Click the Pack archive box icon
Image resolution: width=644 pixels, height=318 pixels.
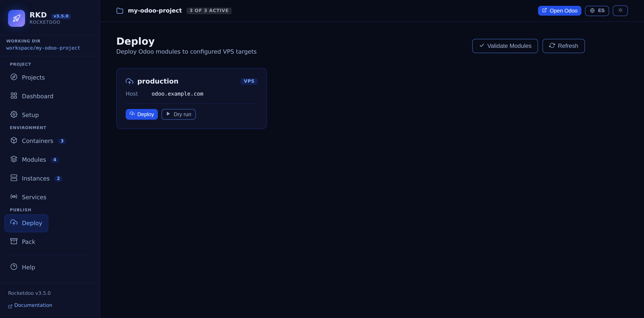[x=14, y=241]
